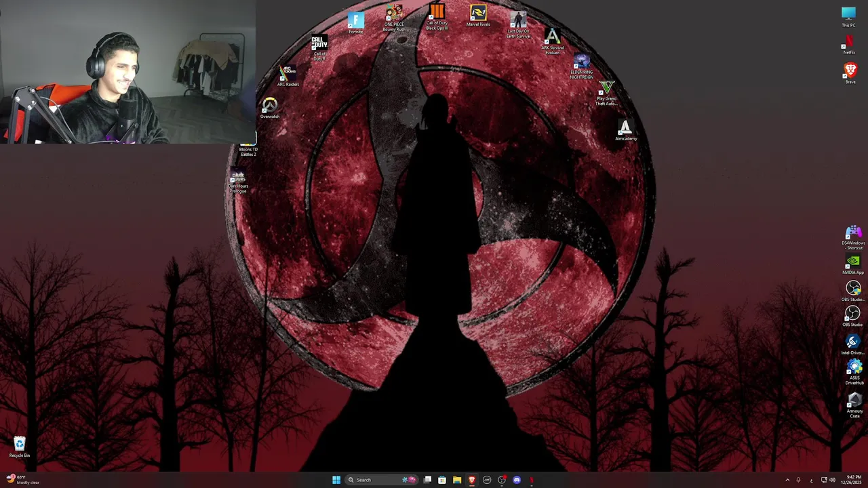This screenshot has height=488, width=868.
Task: Click the taskbar Search box
Action: pyautogui.click(x=382, y=480)
